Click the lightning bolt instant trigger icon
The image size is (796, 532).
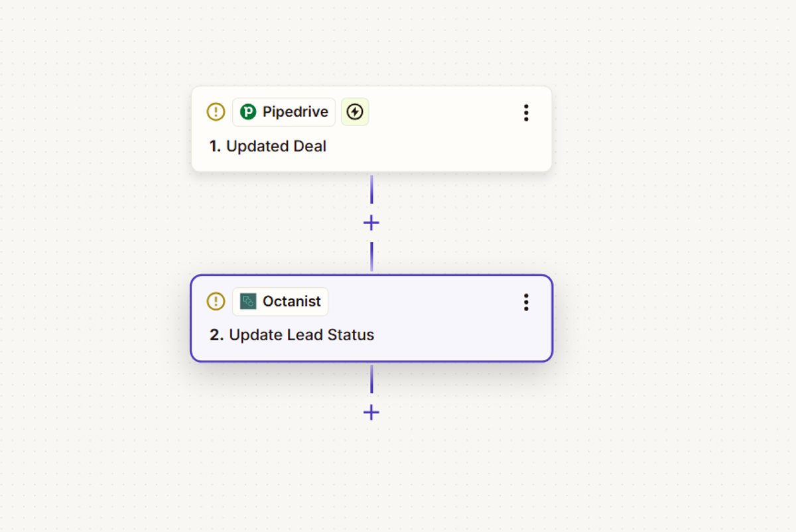pyautogui.click(x=355, y=112)
